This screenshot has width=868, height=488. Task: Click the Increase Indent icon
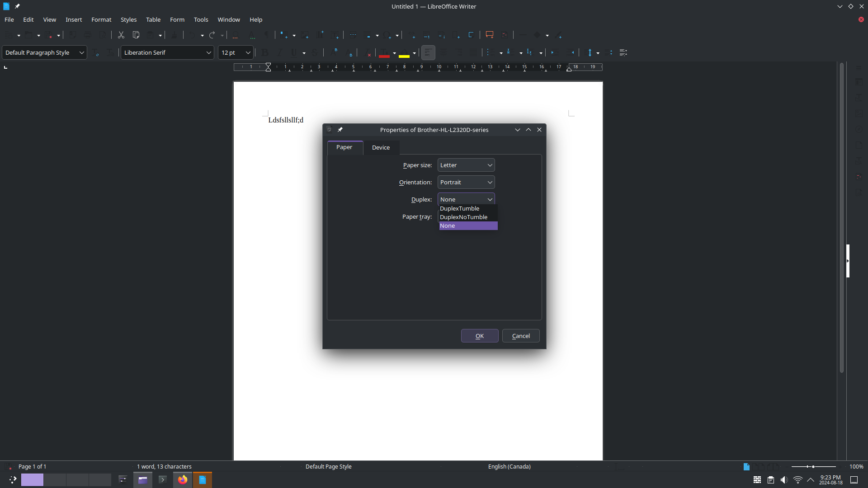pos(554,52)
